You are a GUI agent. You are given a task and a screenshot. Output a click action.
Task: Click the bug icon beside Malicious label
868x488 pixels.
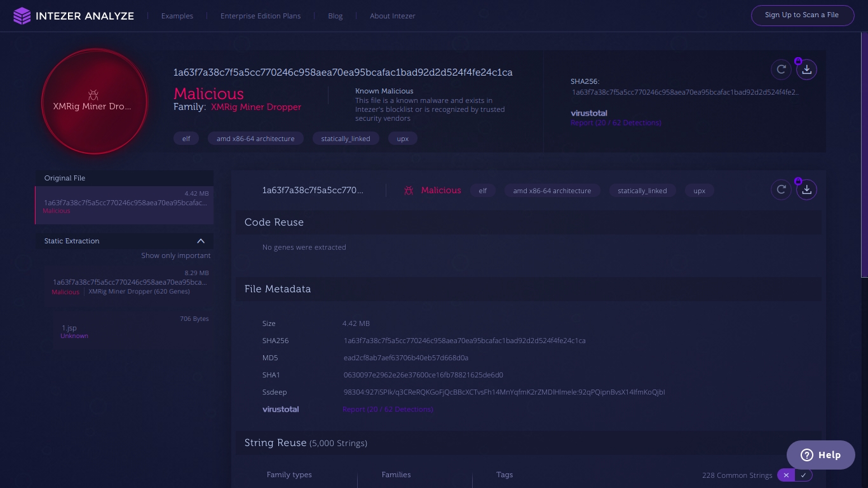[x=409, y=190]
